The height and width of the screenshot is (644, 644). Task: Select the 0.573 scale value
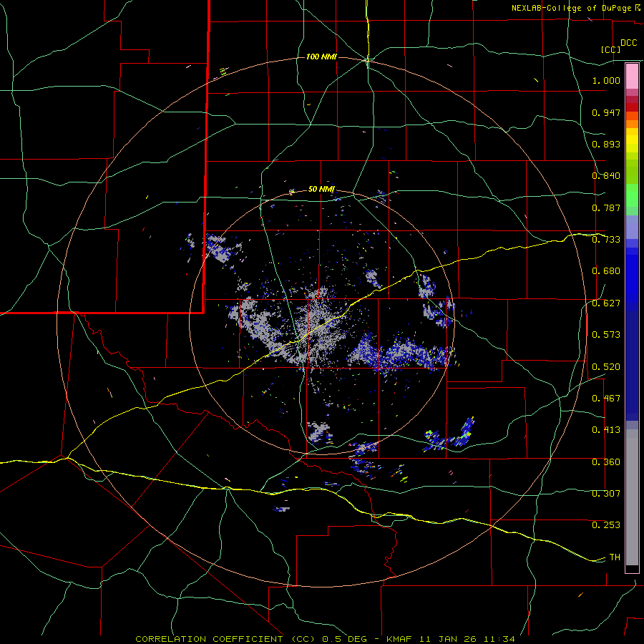click(x=606, y=335)
